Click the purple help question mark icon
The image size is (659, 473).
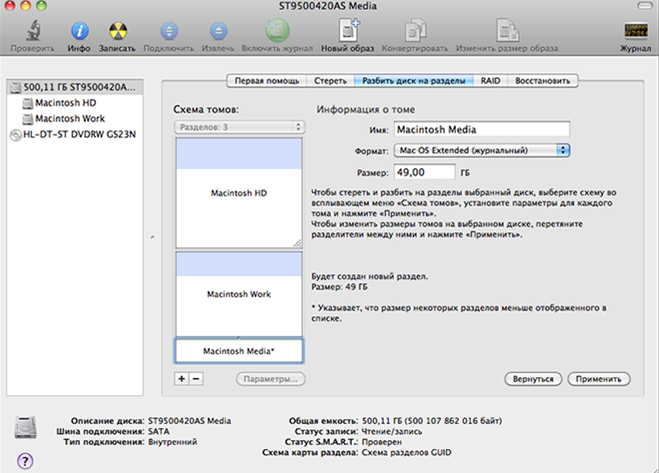[25, 460]
